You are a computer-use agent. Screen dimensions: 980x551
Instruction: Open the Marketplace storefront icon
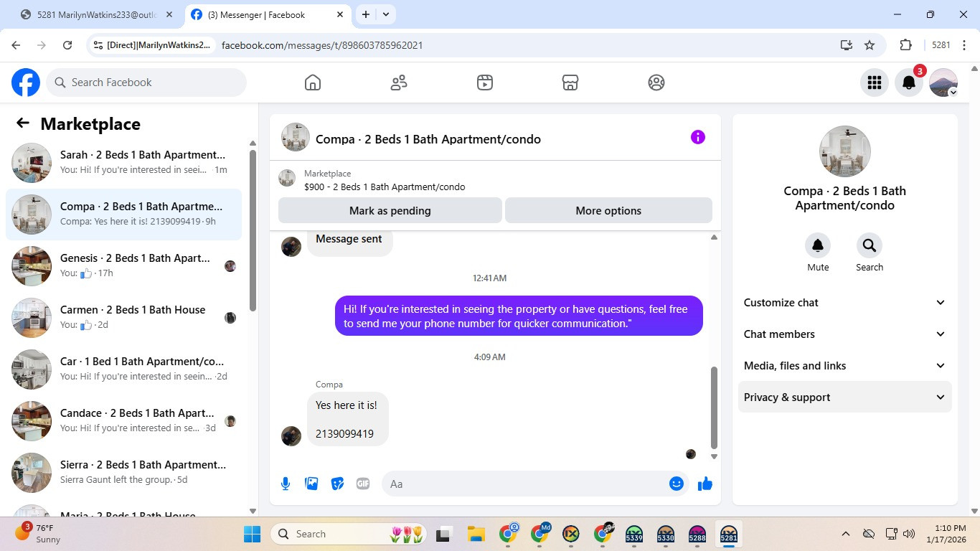coord(570,83)
